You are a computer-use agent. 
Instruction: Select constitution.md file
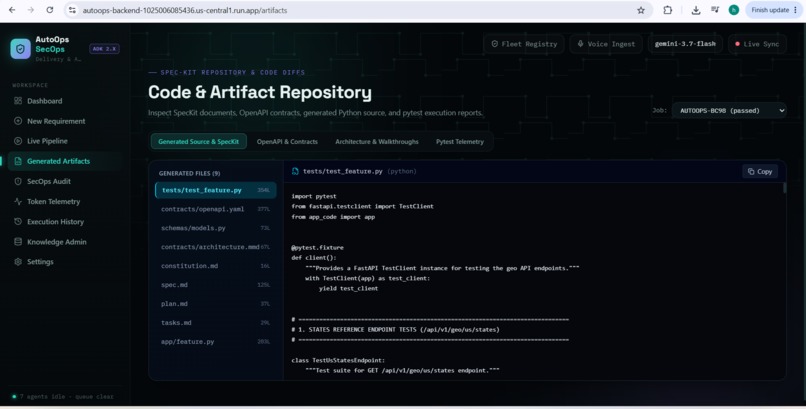click(215, 266)
